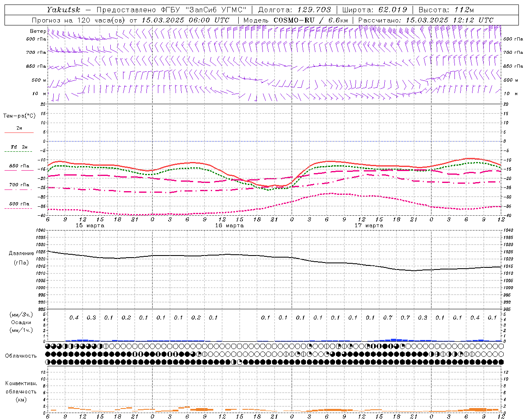Image resolution: width=525 pixels, height=420 pixels.
Task: Click the Ветер wind panel label
Action: coord(38,31)
